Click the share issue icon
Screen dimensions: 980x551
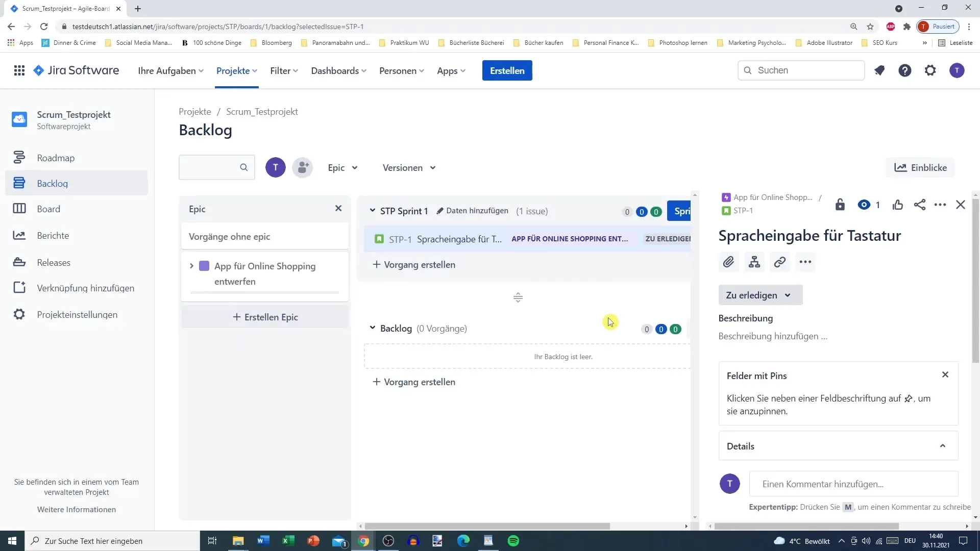pyautogui.click(x=920, y=205)
